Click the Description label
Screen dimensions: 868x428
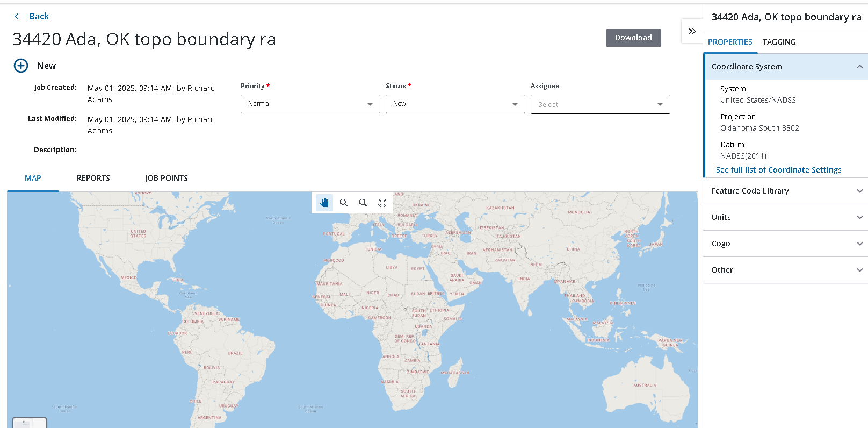[55, 150]
